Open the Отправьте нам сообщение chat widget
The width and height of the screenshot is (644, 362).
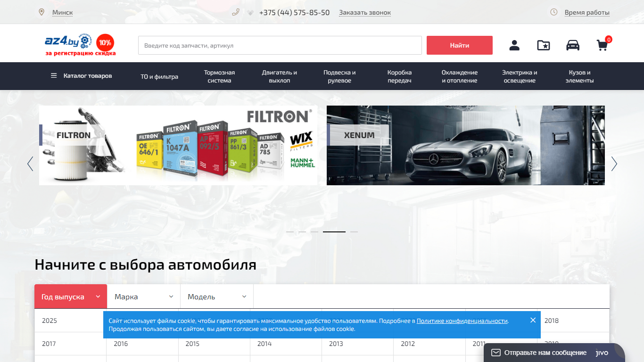click(554, 353)
